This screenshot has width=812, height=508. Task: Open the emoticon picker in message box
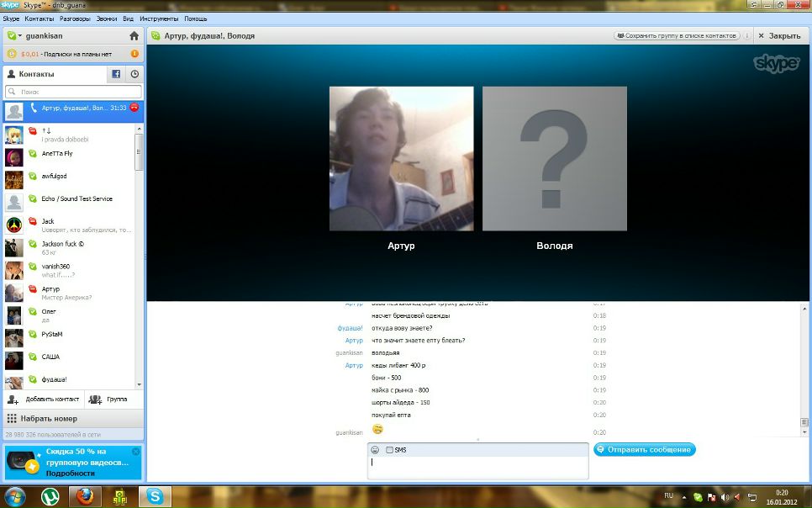[375, 450]
